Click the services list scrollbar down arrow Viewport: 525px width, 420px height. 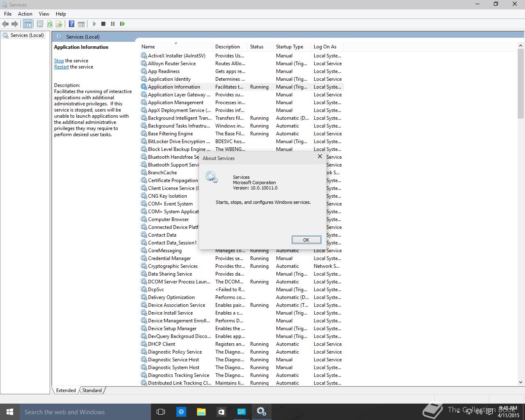[x=521, y=382]
